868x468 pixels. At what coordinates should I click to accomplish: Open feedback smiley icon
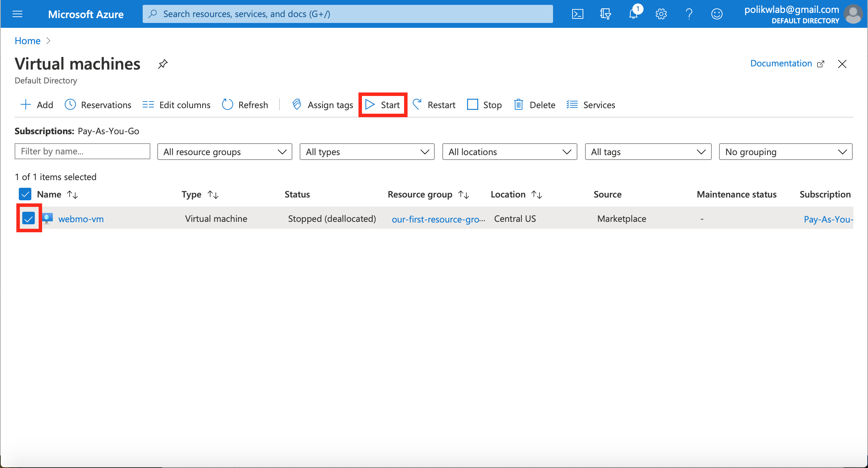(717, 14)
